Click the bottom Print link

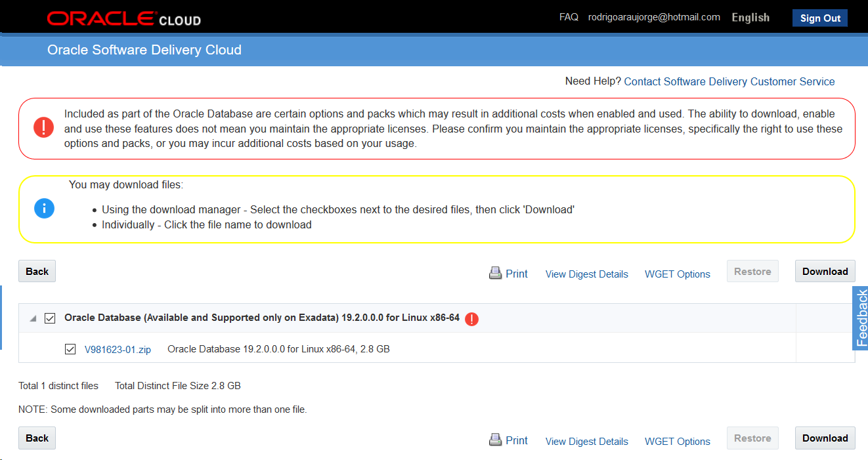[x=517, y=441]
